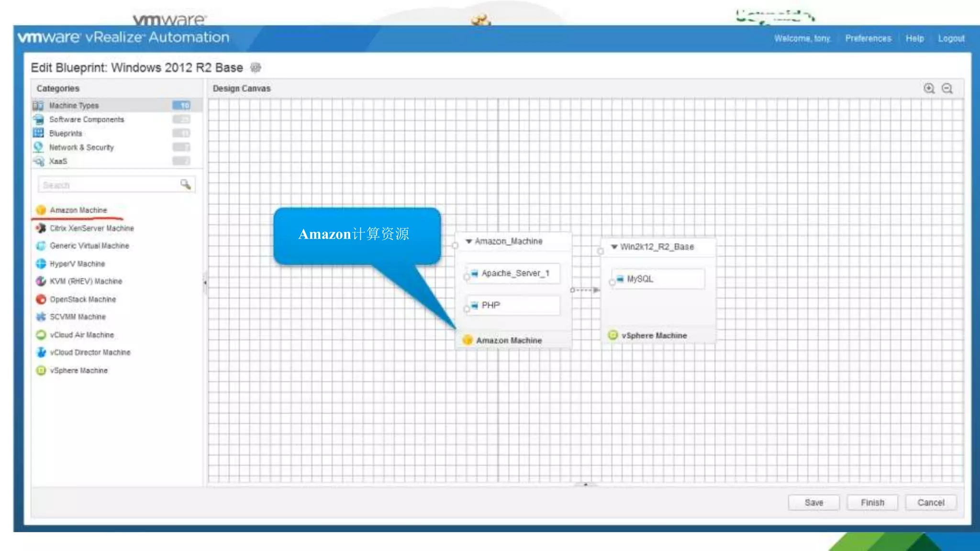Collapse the Win2k12_R2_Base node
The width and height of the screenshot is (980, 551).
pos(614,247)
